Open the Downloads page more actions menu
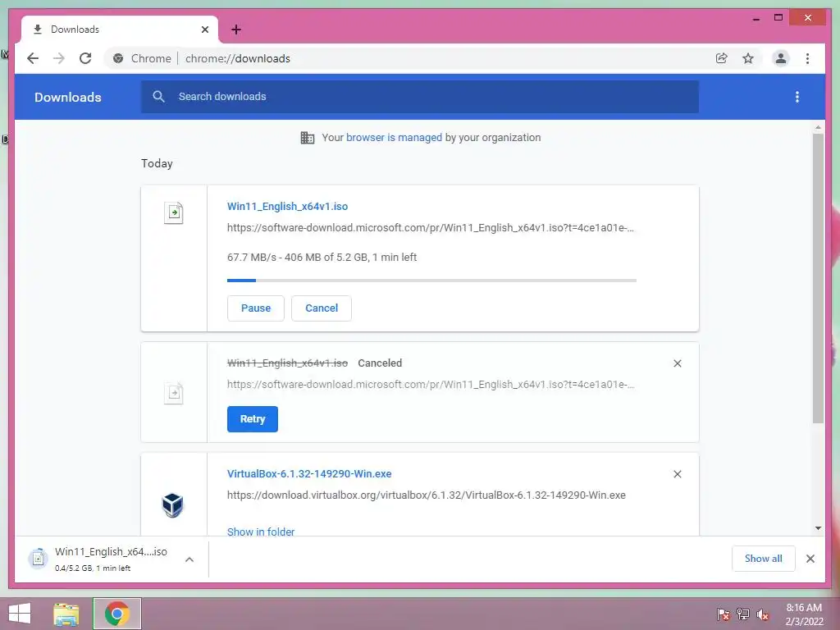 pyautogui.click(x=797, y=97)
